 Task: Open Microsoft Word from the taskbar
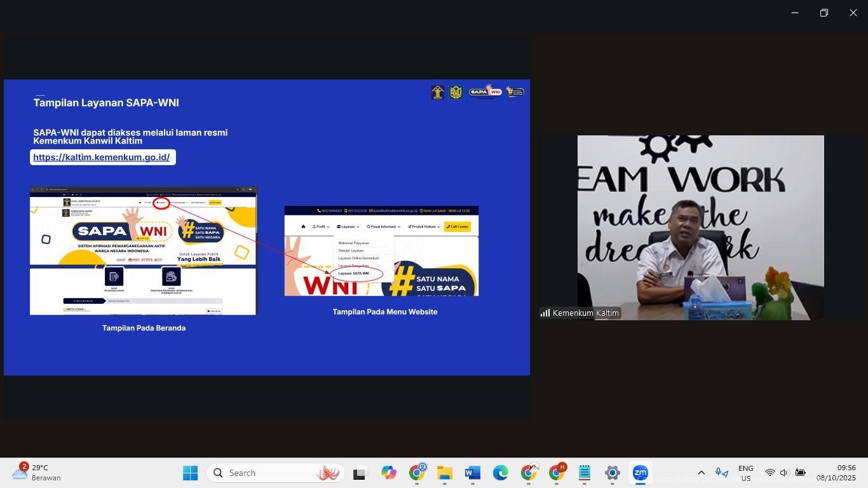(472, 473)
